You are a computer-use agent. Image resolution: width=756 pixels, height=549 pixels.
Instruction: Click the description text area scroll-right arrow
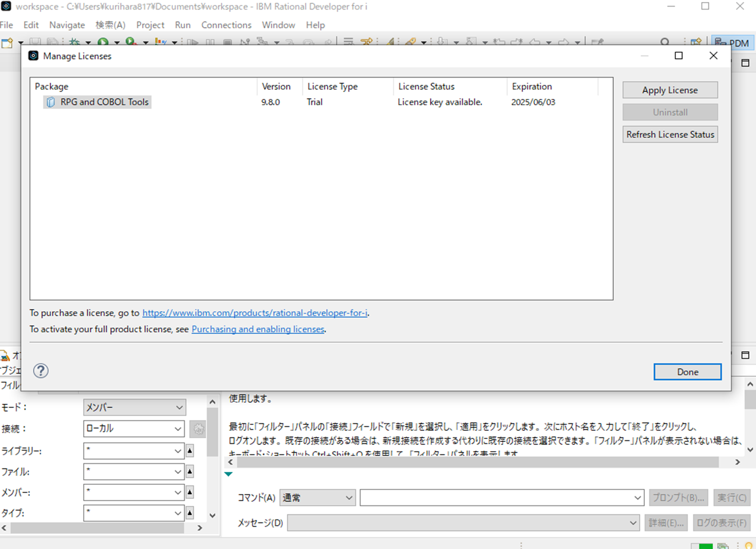point(737,462)
